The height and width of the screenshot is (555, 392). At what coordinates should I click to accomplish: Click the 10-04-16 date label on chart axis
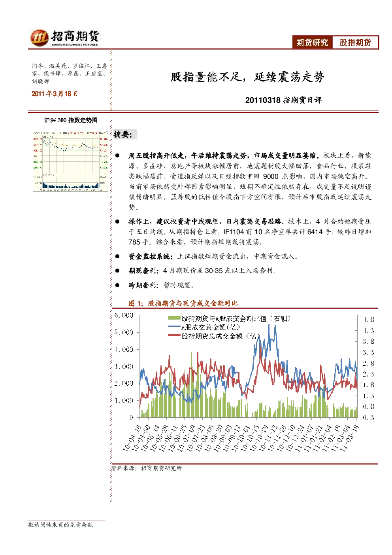[132, 438]
